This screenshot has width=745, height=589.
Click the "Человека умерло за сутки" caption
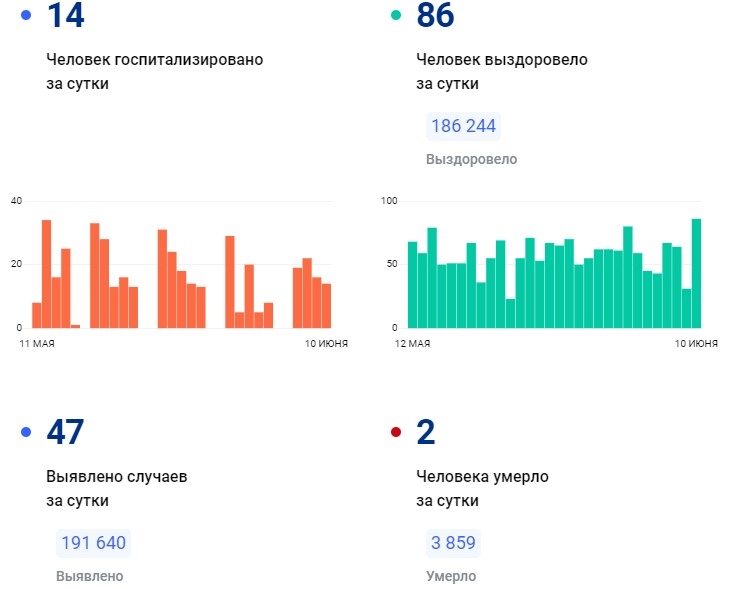pos(482,488)
